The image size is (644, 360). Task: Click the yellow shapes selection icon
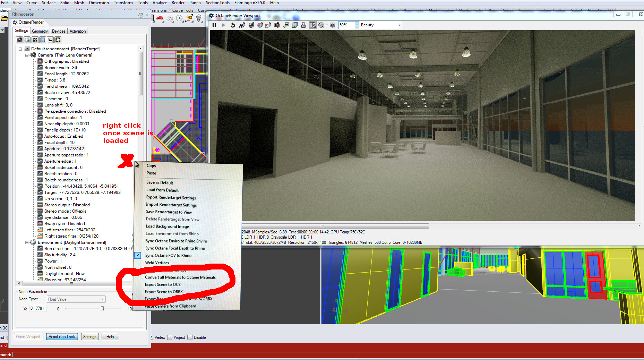click(x=189, y=18)
